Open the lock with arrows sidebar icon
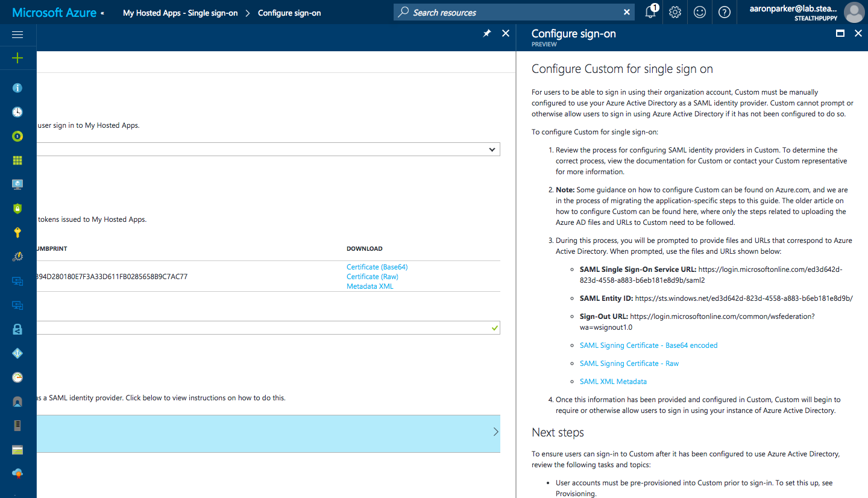 [x=17, y=329]
